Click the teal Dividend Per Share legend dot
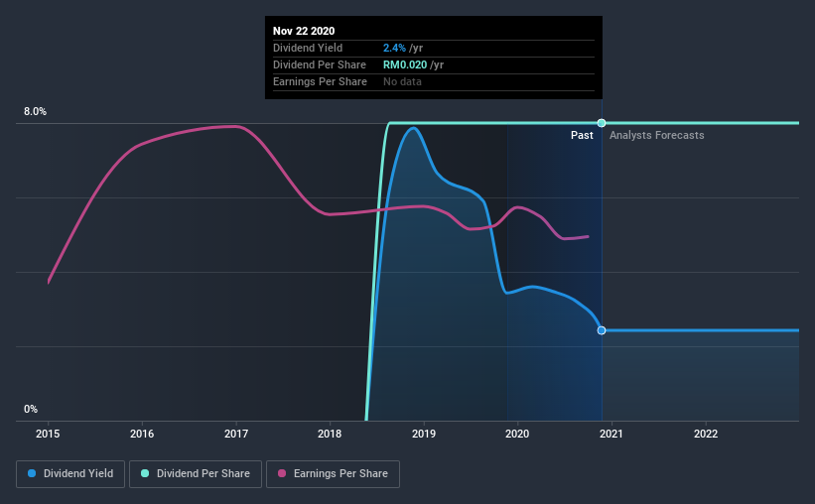The image size is (815, 504). coord(145,473)
